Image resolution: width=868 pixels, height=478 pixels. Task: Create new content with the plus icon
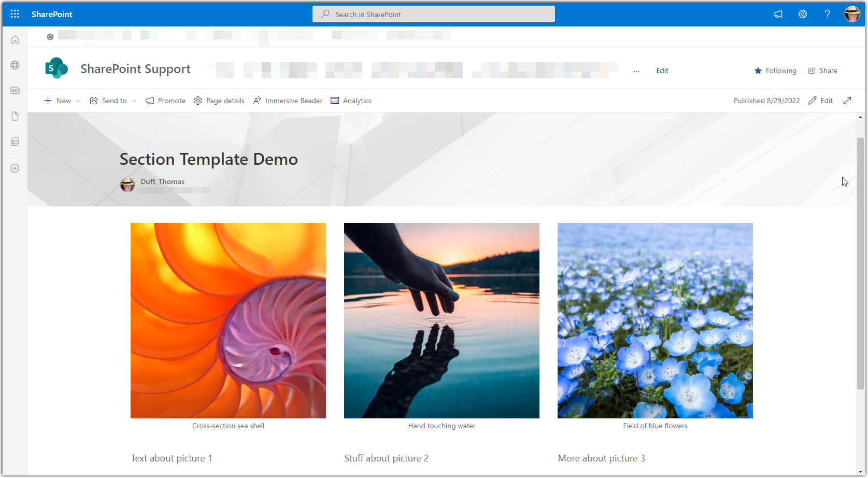(15, 168)
